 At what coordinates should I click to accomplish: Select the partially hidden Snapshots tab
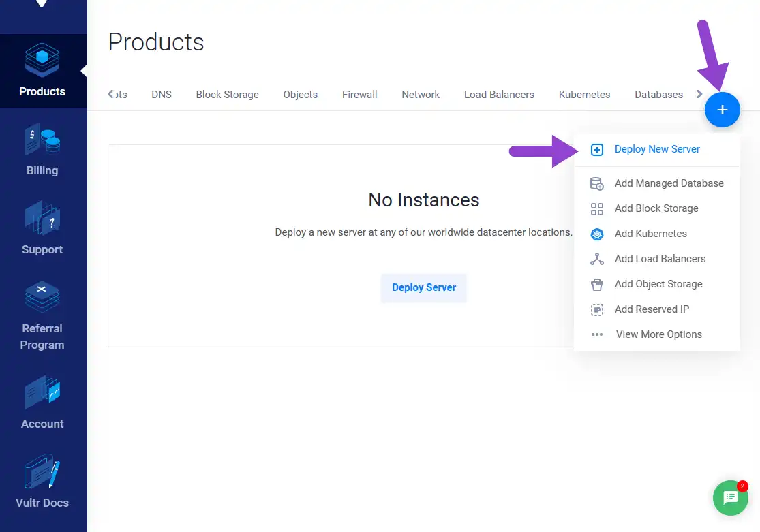tap(121, 95)
